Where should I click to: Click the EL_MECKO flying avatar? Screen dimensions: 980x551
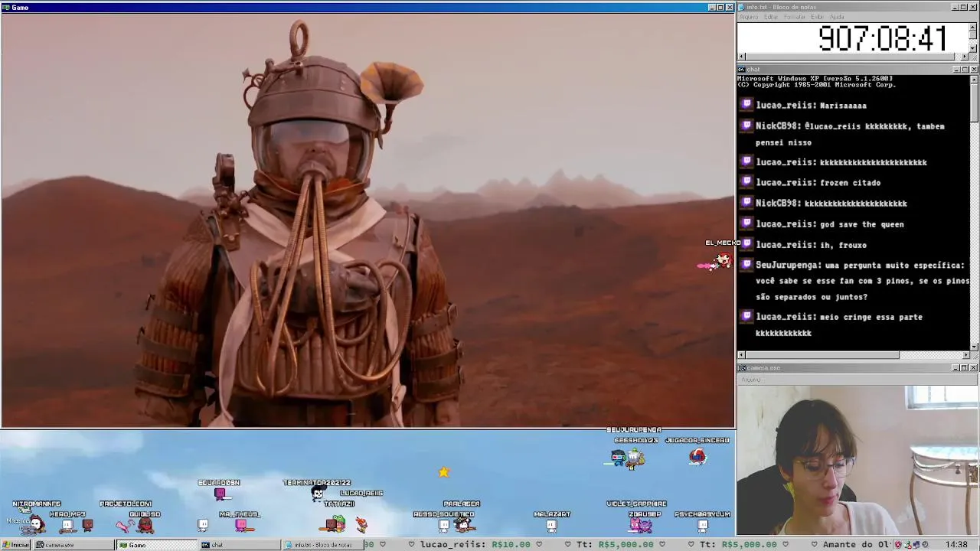tap(721, 261)
